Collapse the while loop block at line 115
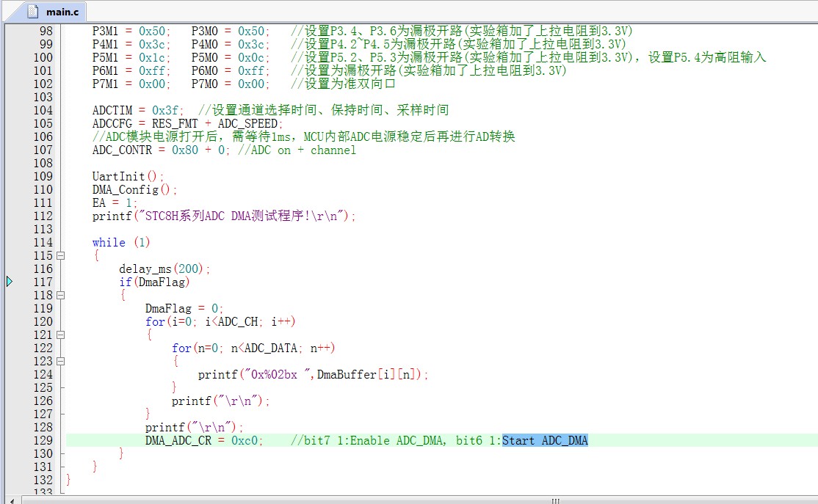 (60, 256)
